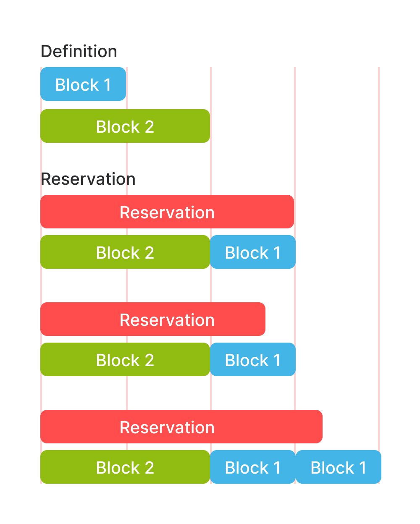Select the topmost red Reservation bar
This screenshot has height=524, width=420.
pyautogui.click(x=167, y=212)
